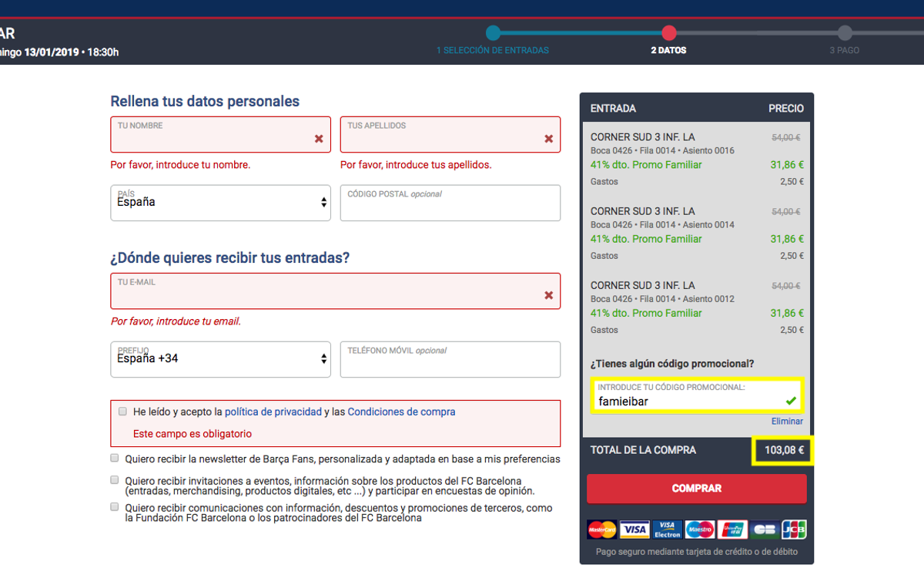Open the Condiciones de compra link
Viewport: 924px width, 578px height.
(401, 411)
